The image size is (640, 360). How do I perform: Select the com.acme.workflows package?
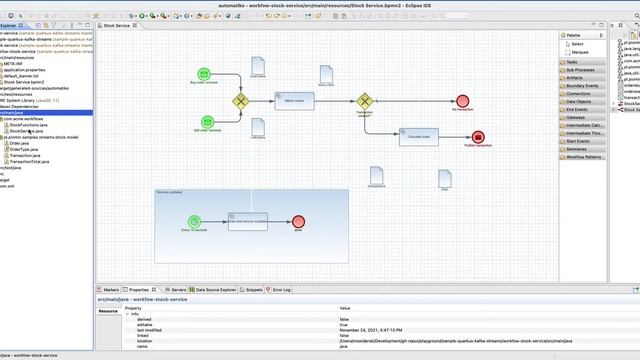coord(23,119)
